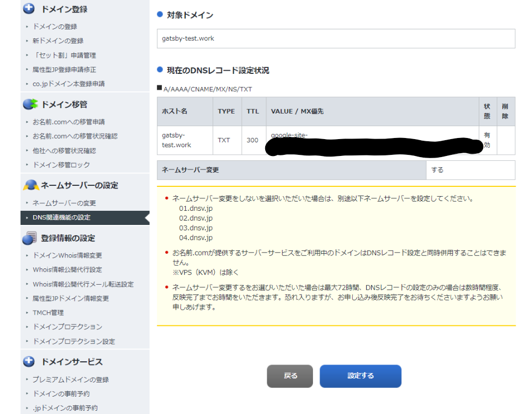Open ドメインプロテクション設定 link
The width and height of the screenshot is (532, 414).
(73, 341)
